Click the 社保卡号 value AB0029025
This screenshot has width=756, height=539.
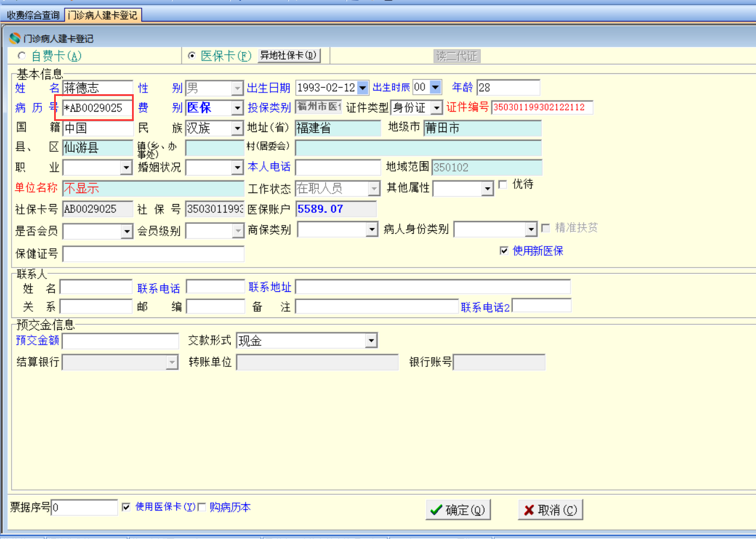pyautogui.click(x=98, y=209)
